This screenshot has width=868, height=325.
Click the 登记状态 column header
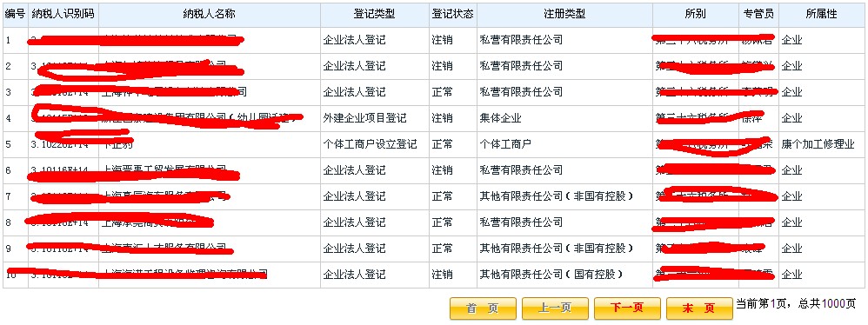[x=453, y=15]
